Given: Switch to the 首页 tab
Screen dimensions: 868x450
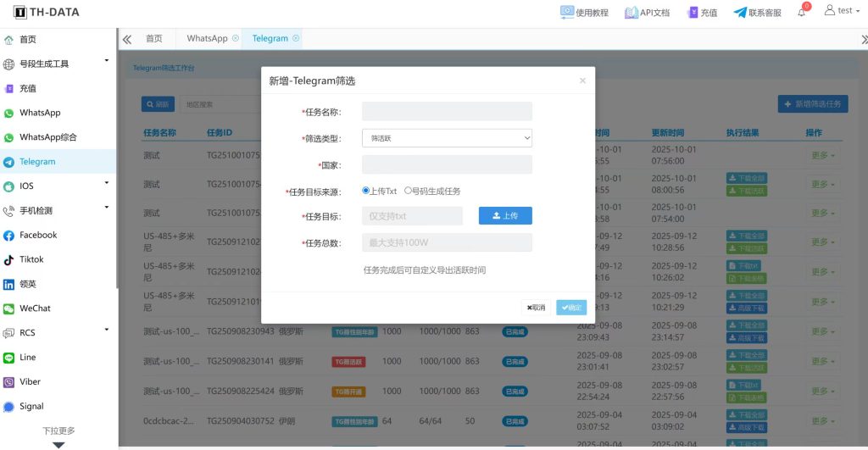Looking at the screenshot, I should 154,38.
